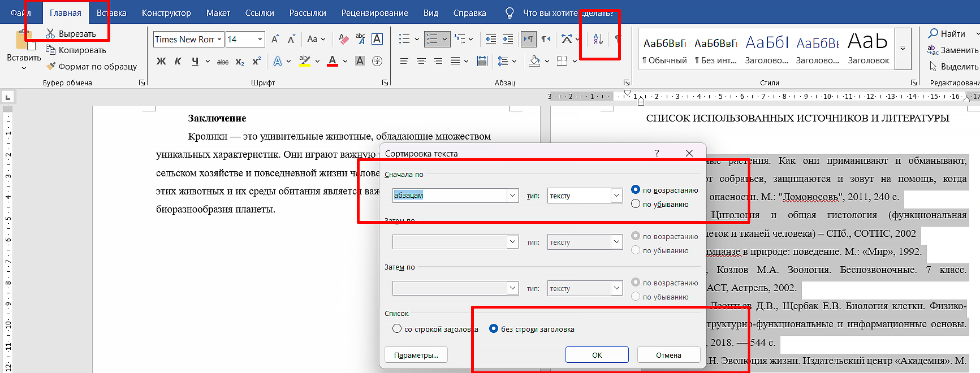
Task: Apply bold (Ж) formatting
Action: point(161,61)
